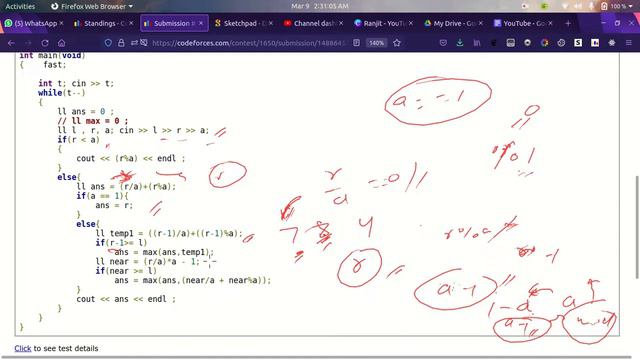Click the Wi-Fi indicator in top bar
This screenshot has height=360, width=640.
click(564, 6)
